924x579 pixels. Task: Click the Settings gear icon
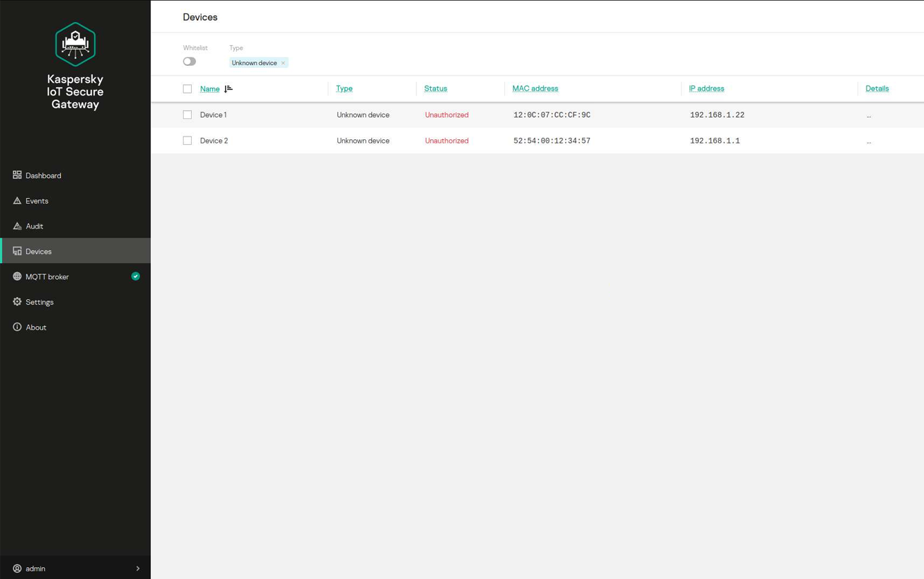[x=17, y=302]
